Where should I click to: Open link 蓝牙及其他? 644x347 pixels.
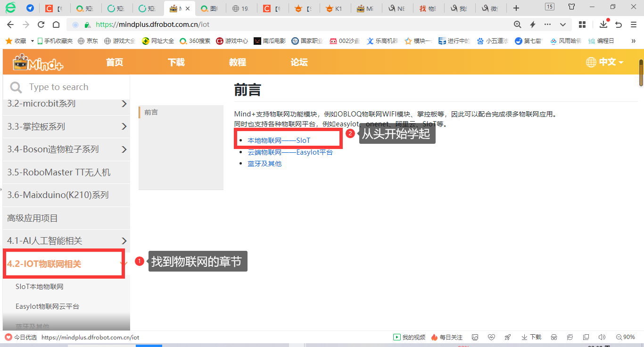coord(264,164)
